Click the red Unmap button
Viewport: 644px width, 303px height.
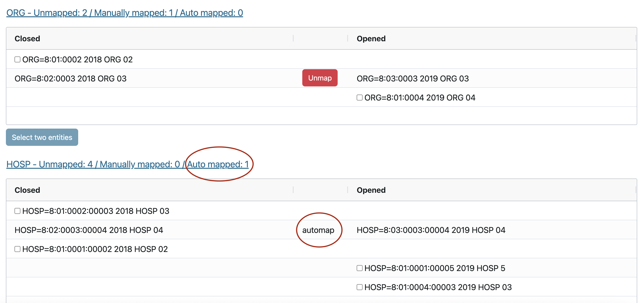click(320, 78)
